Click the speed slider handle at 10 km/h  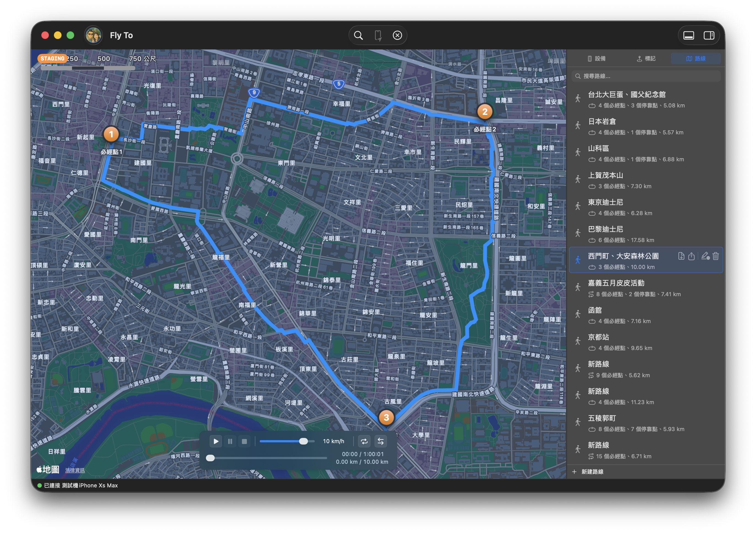(303, 441)
